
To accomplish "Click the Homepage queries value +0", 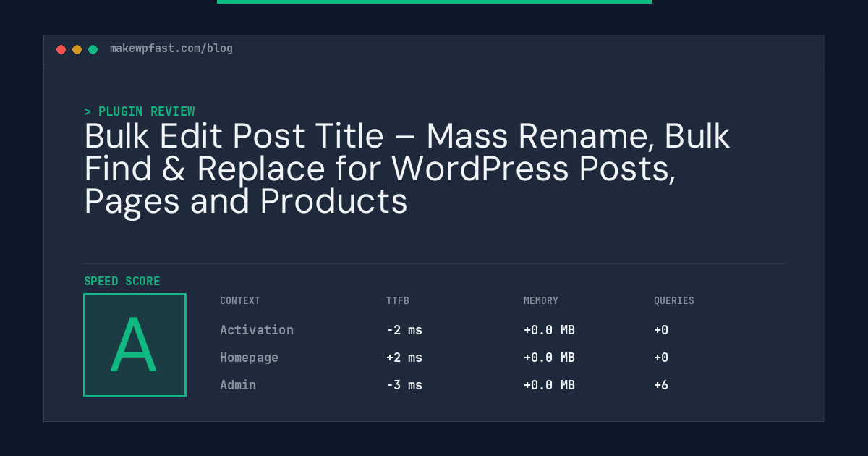I will coord(661,358).
